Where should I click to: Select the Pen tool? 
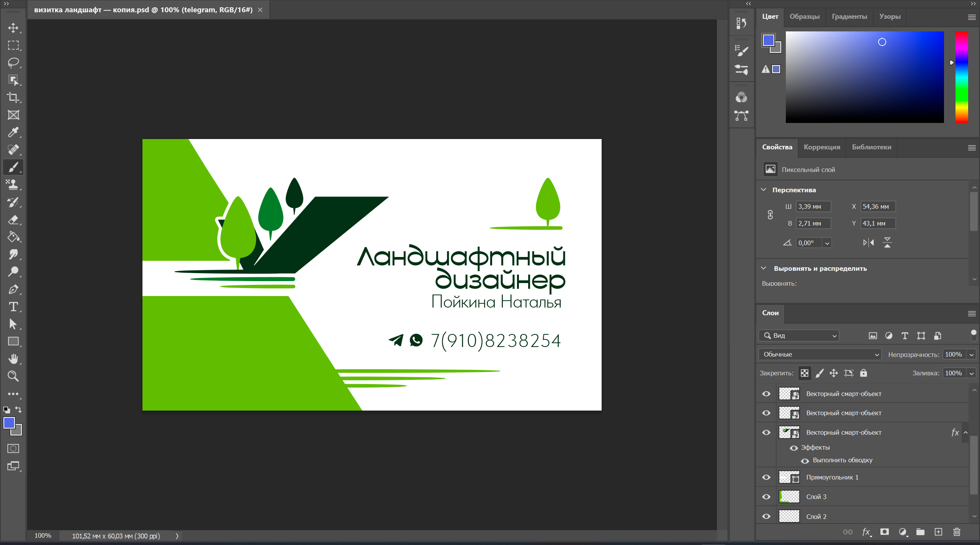(13, 289)
